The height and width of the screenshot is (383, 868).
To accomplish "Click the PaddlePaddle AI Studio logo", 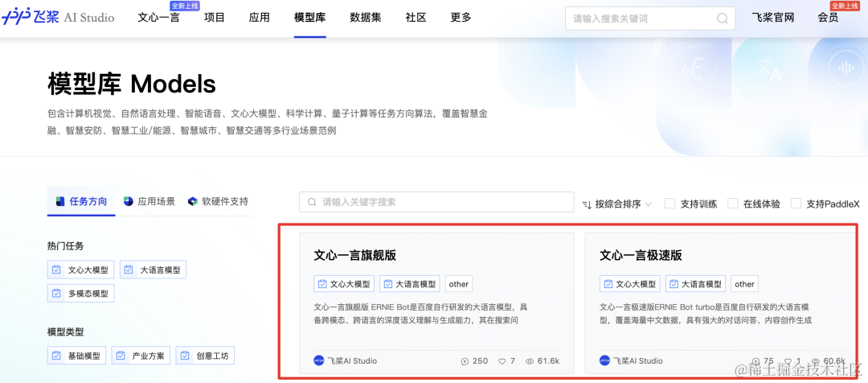I will tap(58, 17).
